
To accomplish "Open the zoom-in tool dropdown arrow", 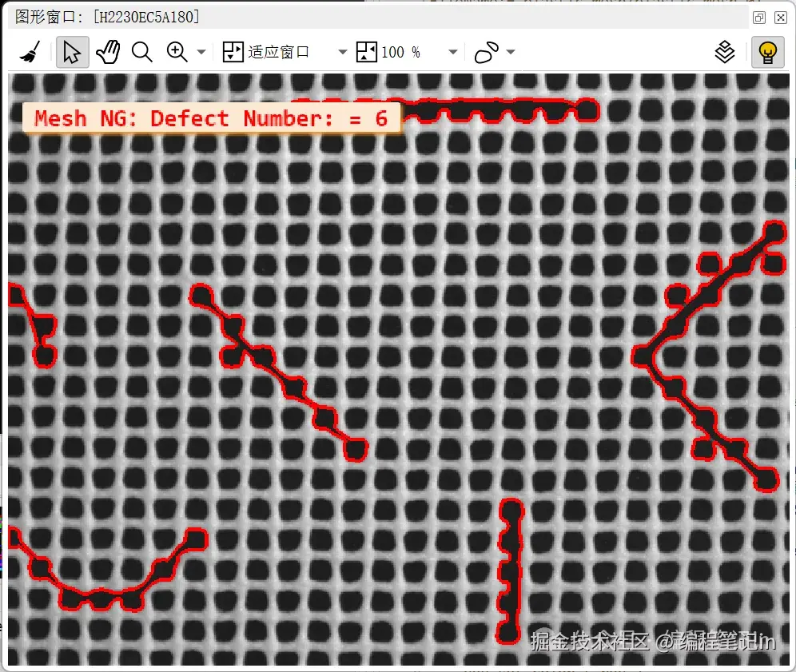I will (201, 52).
